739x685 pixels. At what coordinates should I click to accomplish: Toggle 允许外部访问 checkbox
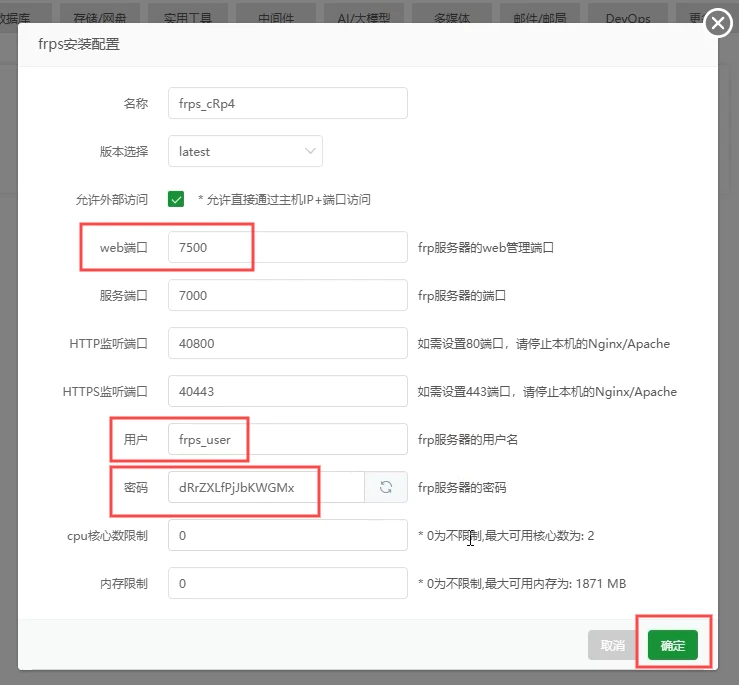[176, 199]
